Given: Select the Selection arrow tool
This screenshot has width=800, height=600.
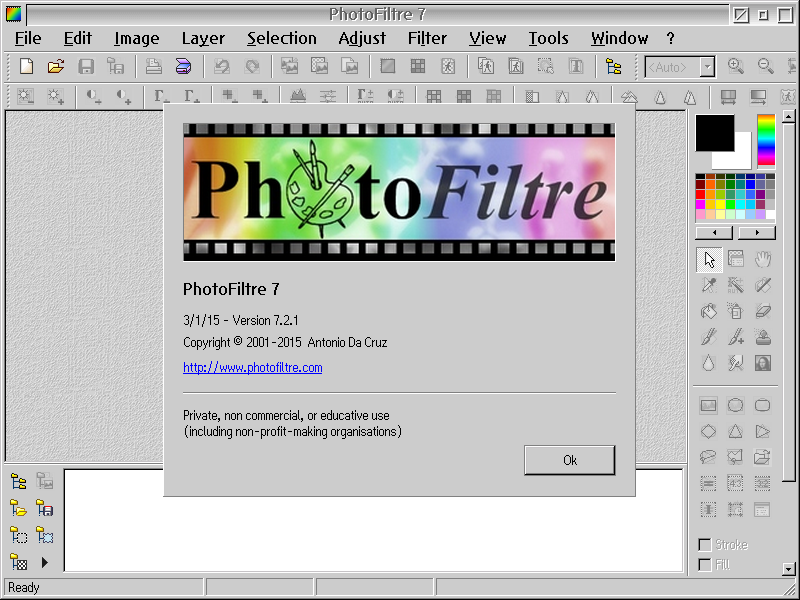Looking at the screenshot, I should tap(709, 259).
